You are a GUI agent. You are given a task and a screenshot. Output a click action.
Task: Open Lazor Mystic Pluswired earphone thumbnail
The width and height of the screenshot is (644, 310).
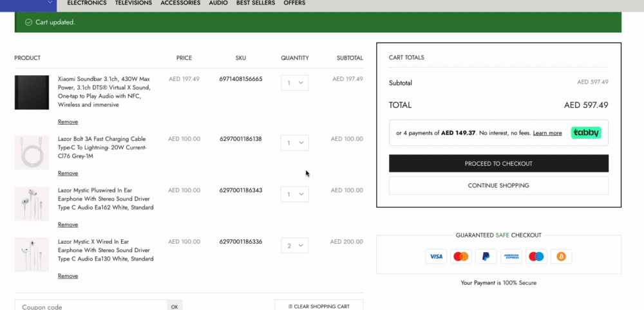[32, 204]
